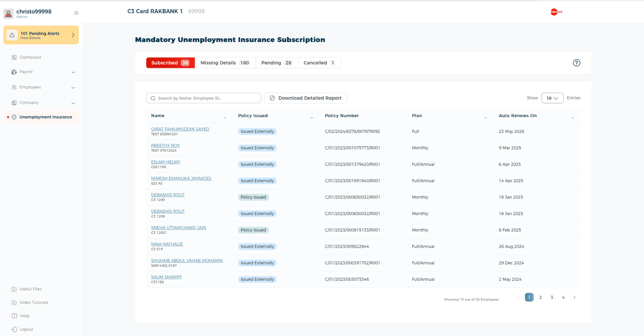Viewport: 644px width, 336px height.
Task: Go to page 3
Action: pyautogui.click(x=552, y=297)
